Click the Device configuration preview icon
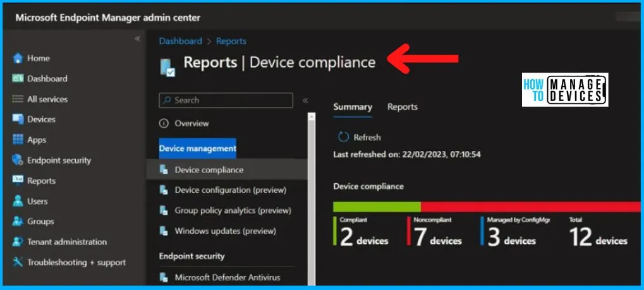The height and width of the screenshot is (290, 644). [x=164, y=190]
